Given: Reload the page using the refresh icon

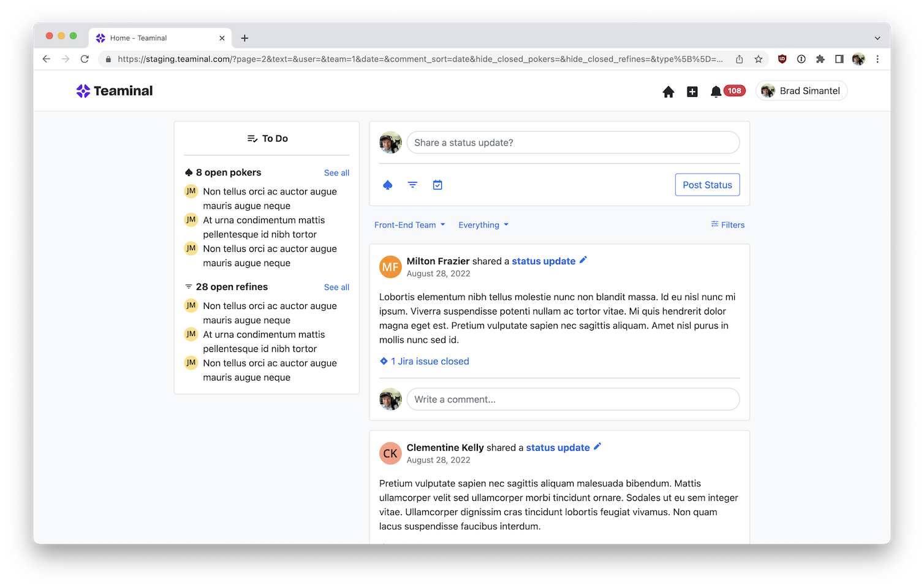Looking at the screenshot, I should [x=85, y=59].
